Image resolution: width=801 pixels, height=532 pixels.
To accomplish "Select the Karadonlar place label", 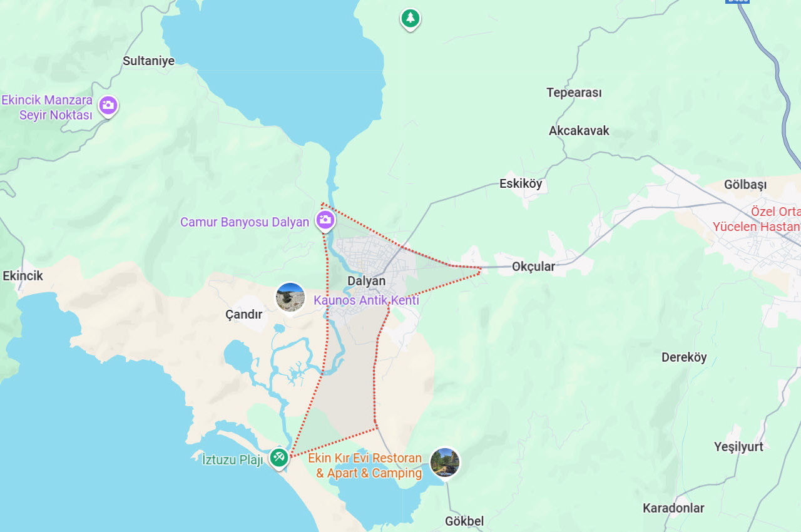I will pos(673,508).
